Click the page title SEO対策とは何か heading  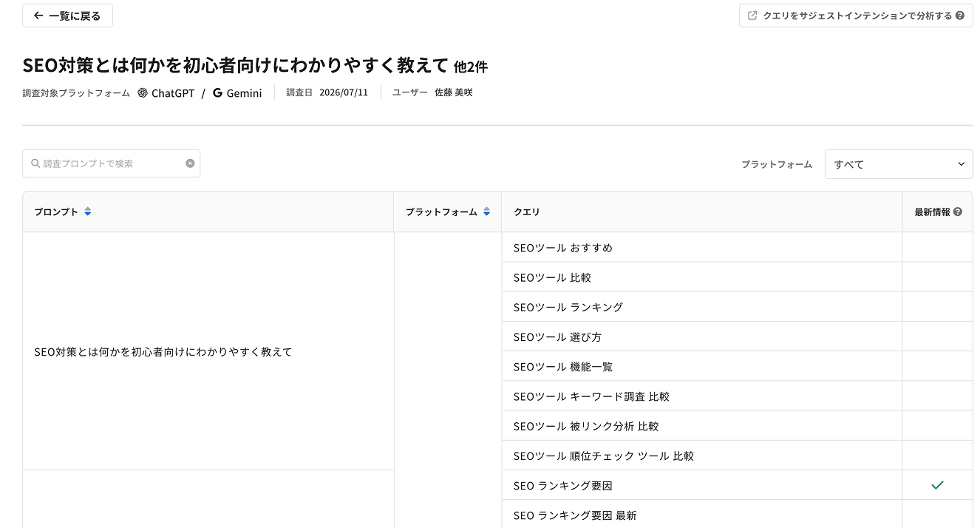236,66
